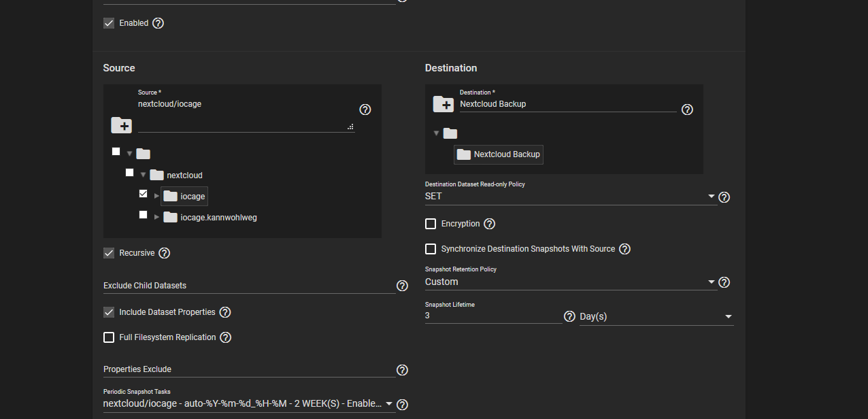Select the iocage dataset label
The image size is (868, 419).
click(193, 197)
